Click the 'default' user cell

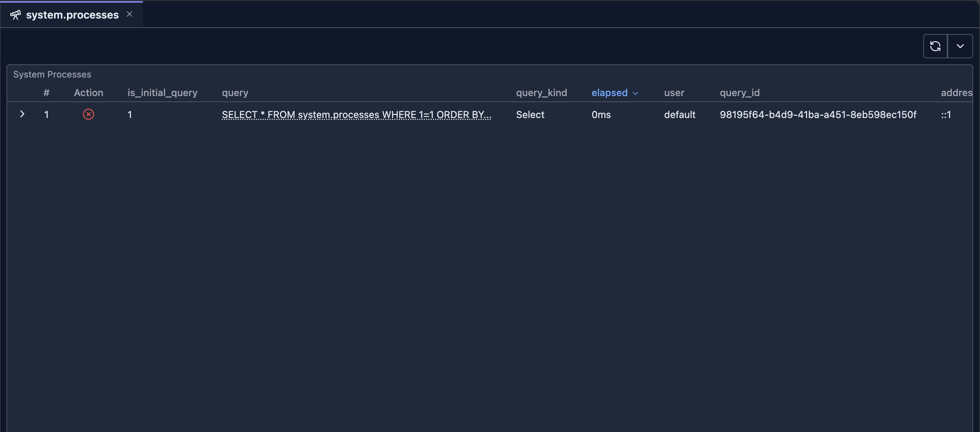tap(680, 115)
